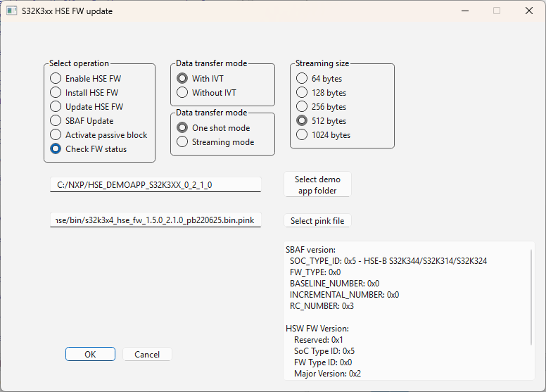
Task: Select Activate passive block option
Action: coord(56,135)
